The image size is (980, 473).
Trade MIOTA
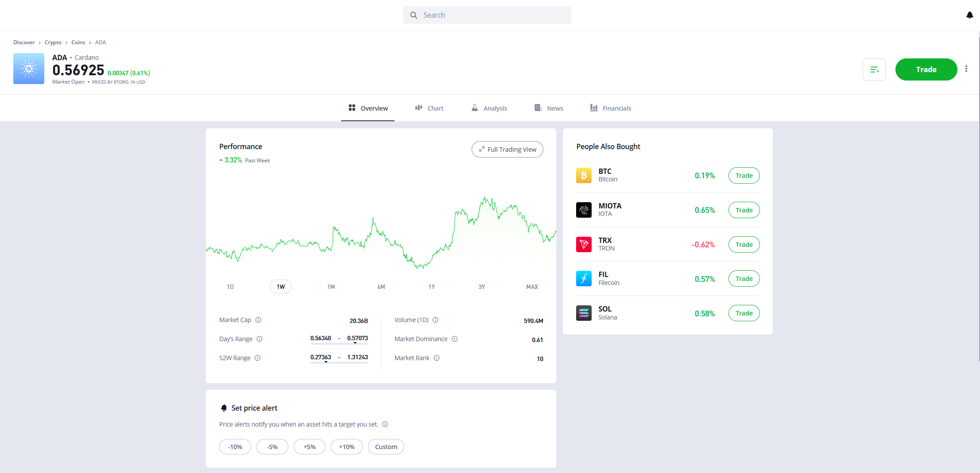(744, 210)
